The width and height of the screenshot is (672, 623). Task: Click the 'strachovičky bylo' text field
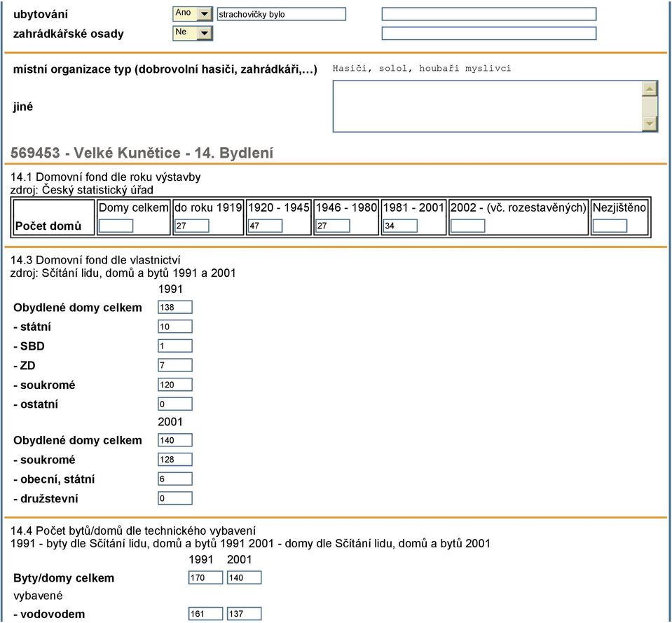click(x=281, y=14)
